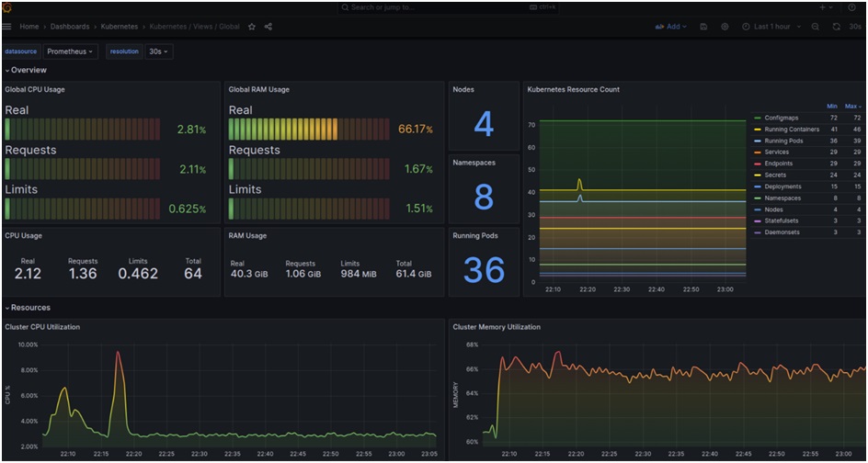Open dashboard settings gear icon
Screen dimensions: 868x463
[725, 27]
